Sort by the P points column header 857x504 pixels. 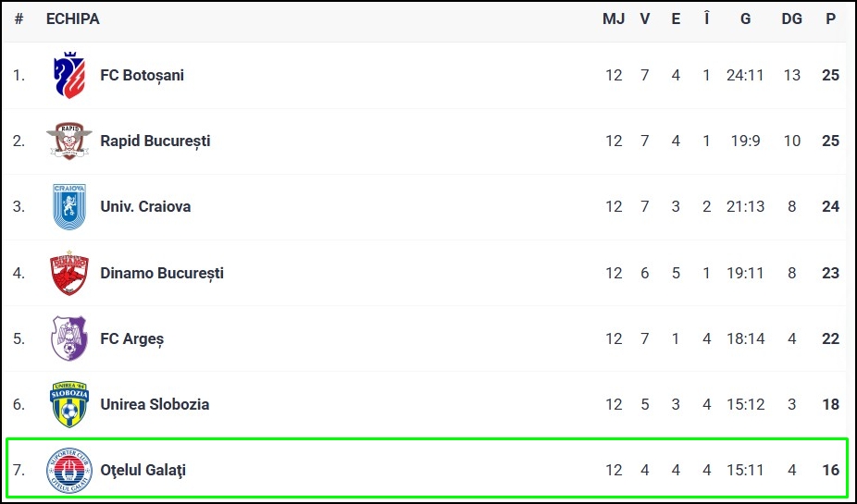[830, 18]
